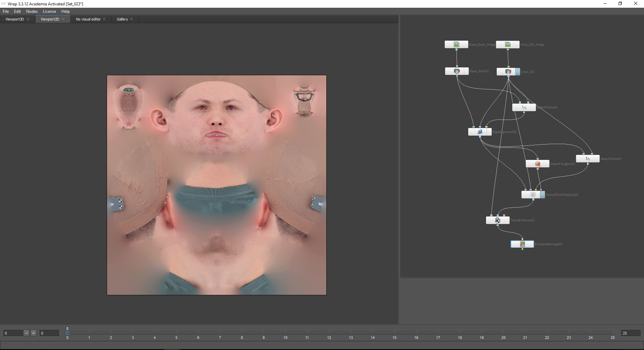The height and width of the screenshot is (350, 644).
Task: Toggle the Base_Mesh01 node's side switch
Action: point(466,71)
